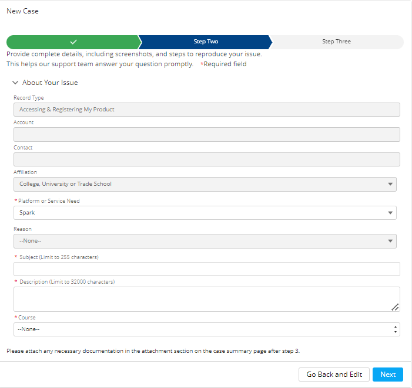Image resolution: width=412 pixels, height=388 pixels.
Task: Click the Next button
Action: tap(388, 375)
